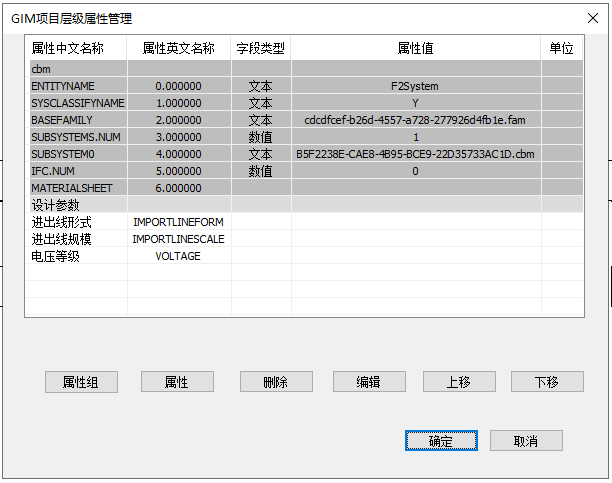Select the 电压等级 property row
This screenshot has width=612, height=483.
pyautogui.click(x=306, y=256)
